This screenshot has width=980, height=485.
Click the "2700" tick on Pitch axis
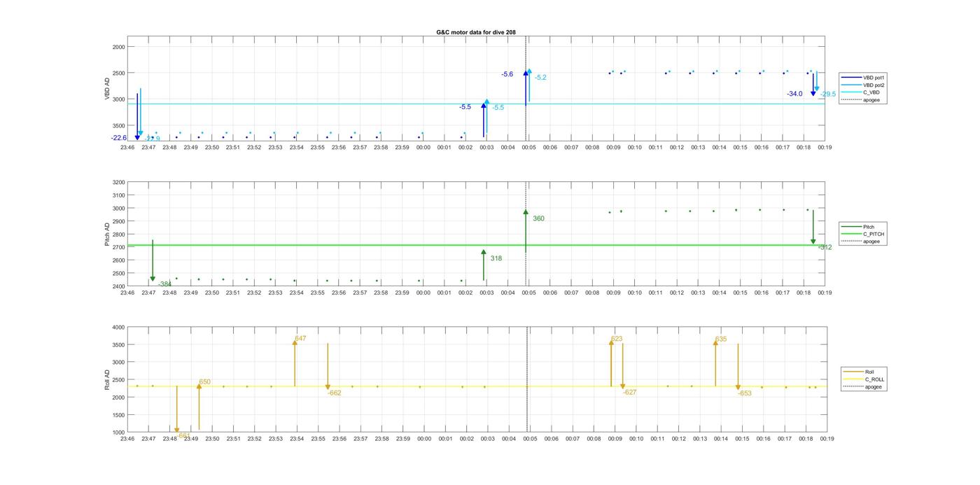coord(119,248)
